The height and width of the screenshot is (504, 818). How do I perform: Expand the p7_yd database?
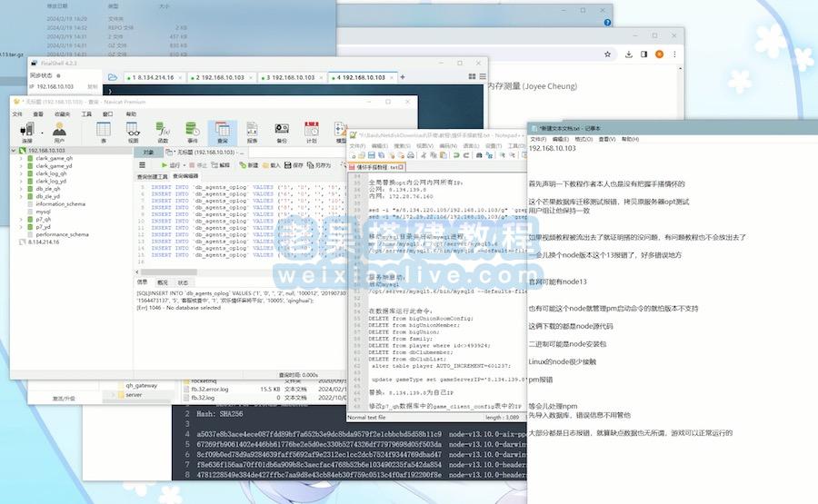click(22, 227)
